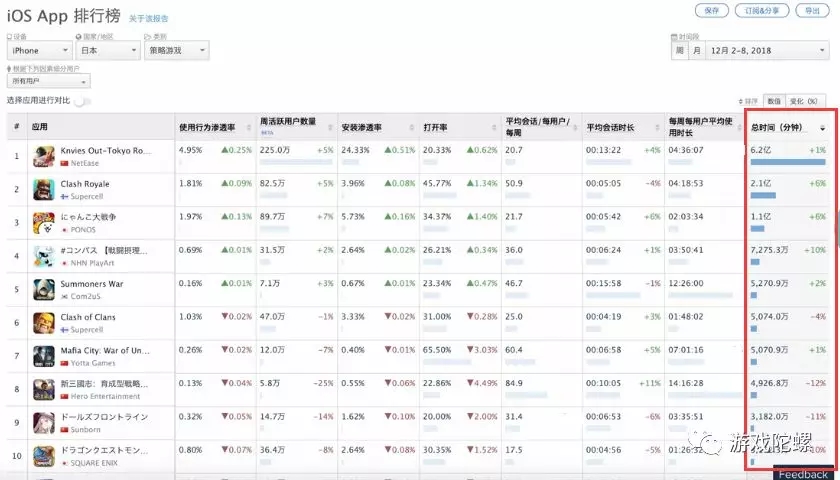The image size is (840, 480).
Task: Open the にゃんこ大戦争 app icon
Action: [44, 223]
